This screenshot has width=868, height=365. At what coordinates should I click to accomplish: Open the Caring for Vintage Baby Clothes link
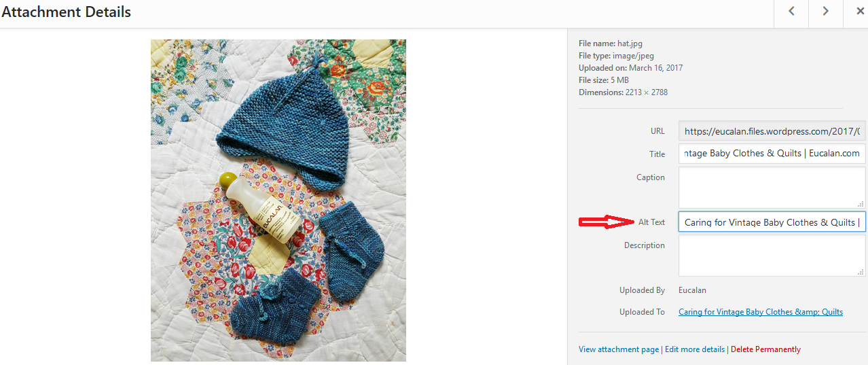[x=761, y=312]
